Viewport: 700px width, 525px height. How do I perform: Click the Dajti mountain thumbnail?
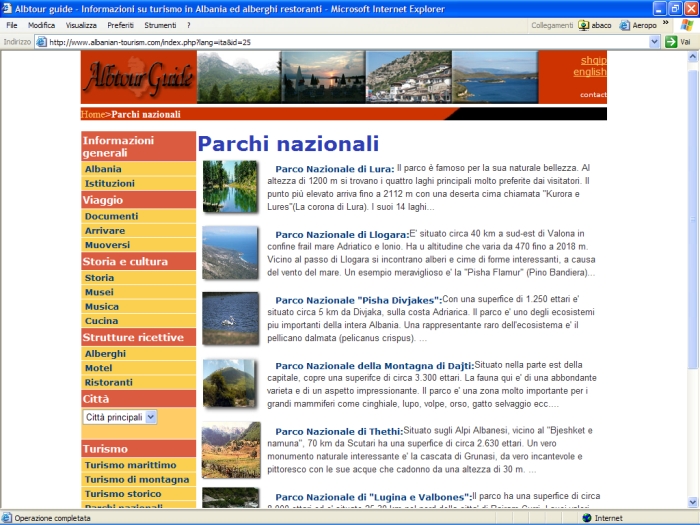(x=229, y=383)
